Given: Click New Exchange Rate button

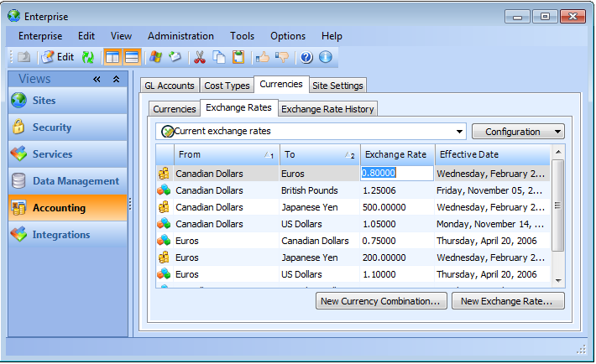Looking at the screenshot, I should pos(508,301).
